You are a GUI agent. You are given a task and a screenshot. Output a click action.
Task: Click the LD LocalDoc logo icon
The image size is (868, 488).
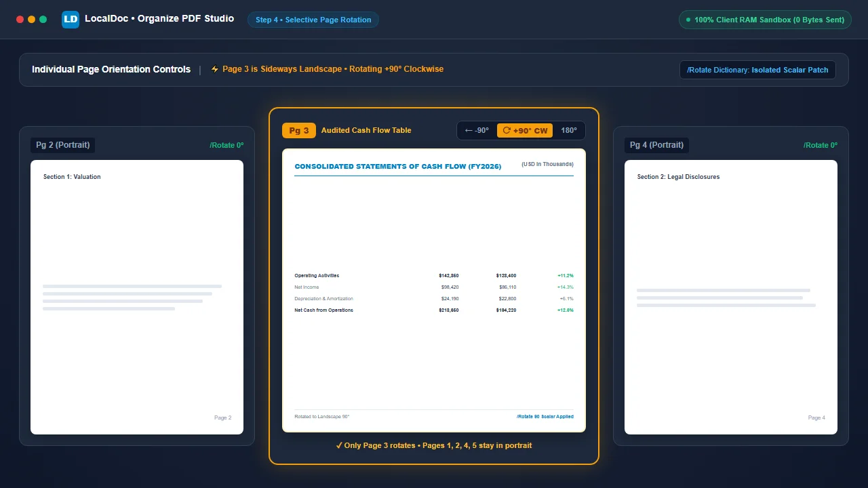71,20
